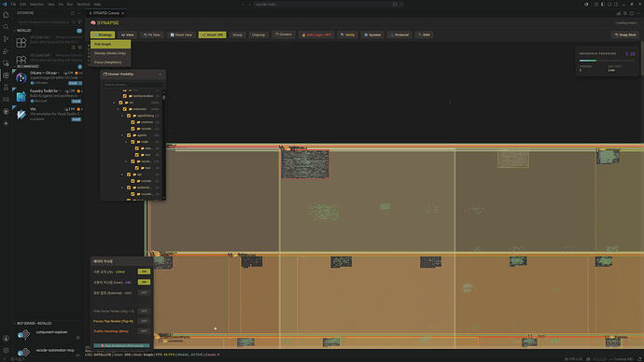Select Density (Nodes Only) strategy option
Viewport: 644px width, 362px height.
[110, 53]
